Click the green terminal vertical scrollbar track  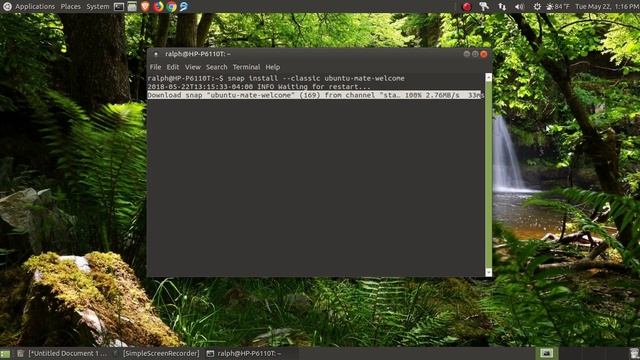click(489, 174)
